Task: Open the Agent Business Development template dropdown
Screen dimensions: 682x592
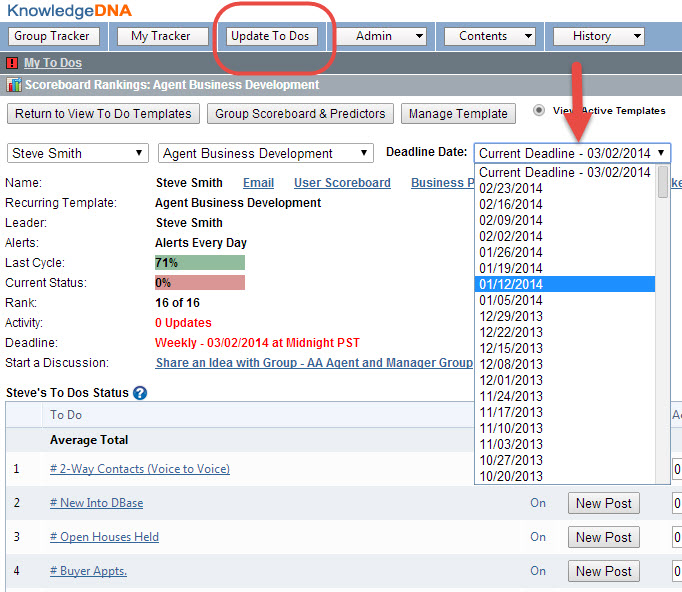Action: 266,153
